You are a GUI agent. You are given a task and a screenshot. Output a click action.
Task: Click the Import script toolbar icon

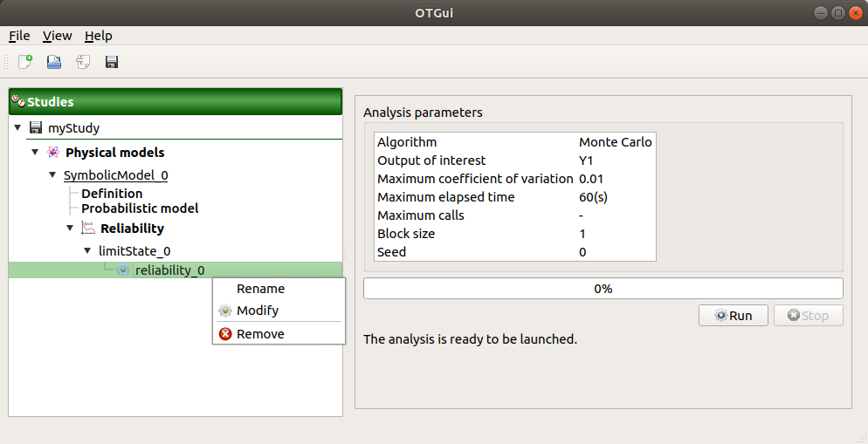pyautogui.click(x=83, y=62)
